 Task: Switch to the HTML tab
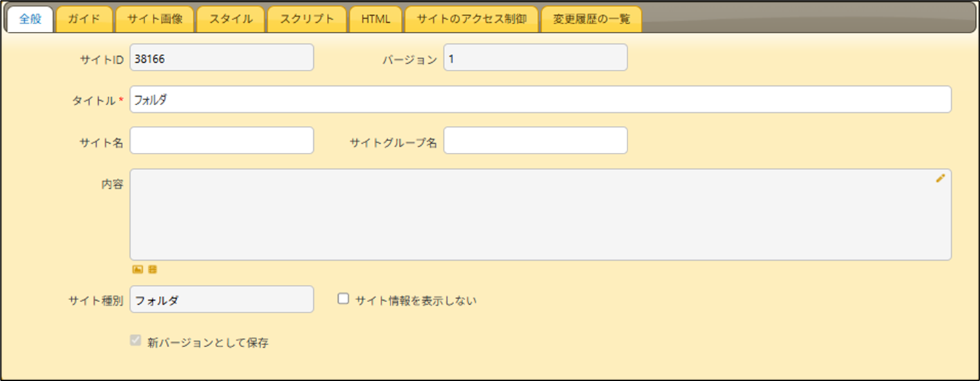(375, 19)
